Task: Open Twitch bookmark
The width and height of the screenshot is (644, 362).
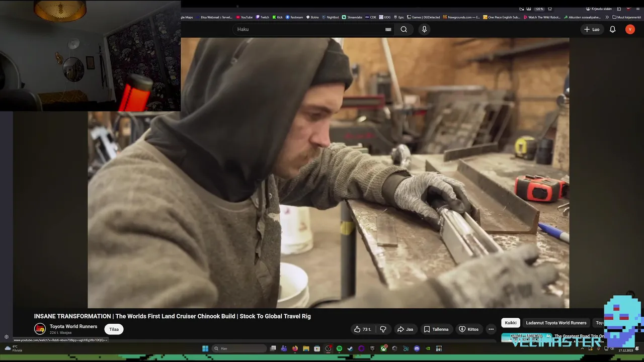Action: click(x=263, y=17)
